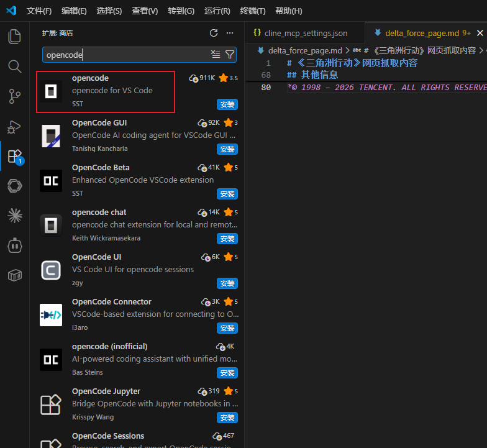Viewport: 487px width, 448px height.
Task: Open the opencode chat extension title
Action: (99, 213)
